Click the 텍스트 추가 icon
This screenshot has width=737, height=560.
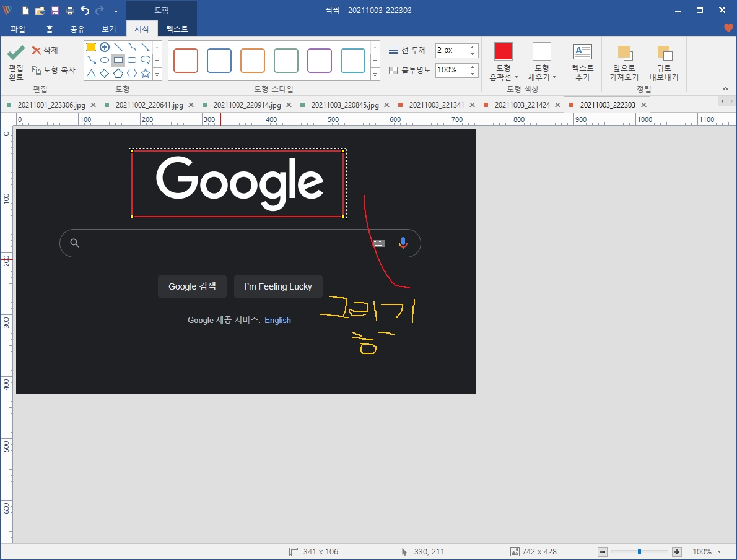pyautogui.click(x=582, y=52)
